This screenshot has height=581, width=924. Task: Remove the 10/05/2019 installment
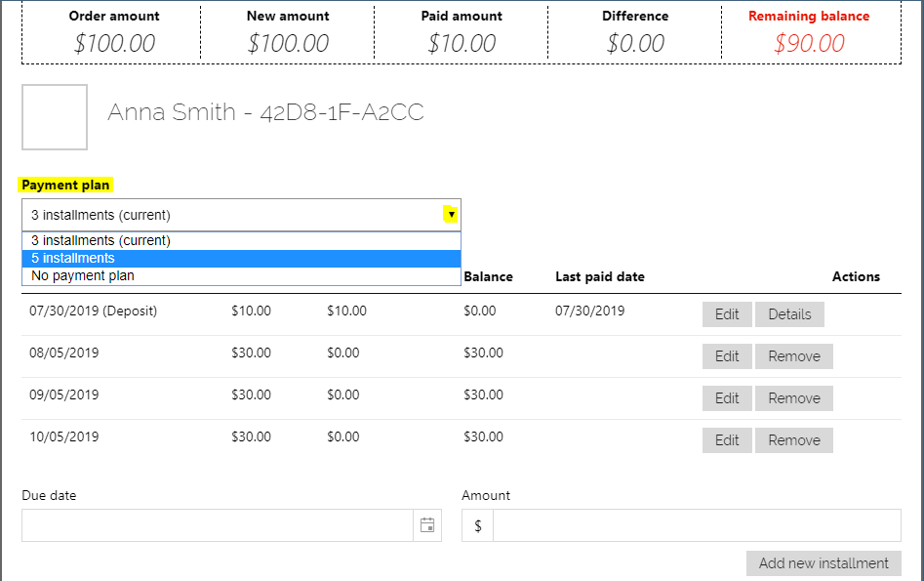[x=794, y=440]
